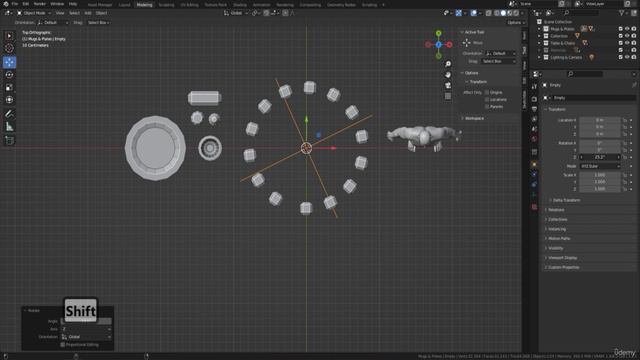Open the viewport Select menu

[x=74, y=13]
